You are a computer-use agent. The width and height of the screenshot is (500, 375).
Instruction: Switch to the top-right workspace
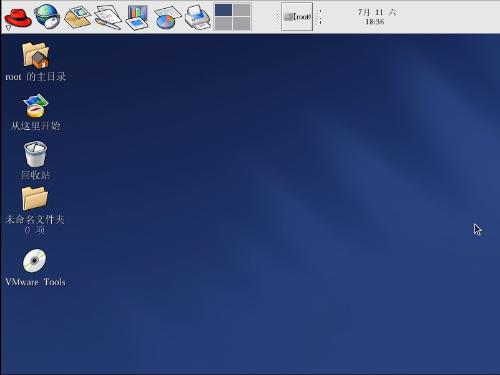point(242,10)
